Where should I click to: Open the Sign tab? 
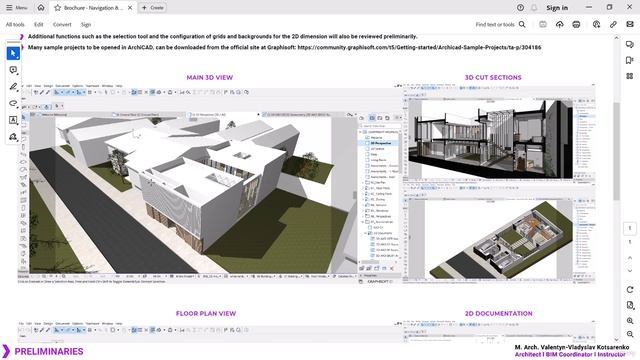point(86,24)
